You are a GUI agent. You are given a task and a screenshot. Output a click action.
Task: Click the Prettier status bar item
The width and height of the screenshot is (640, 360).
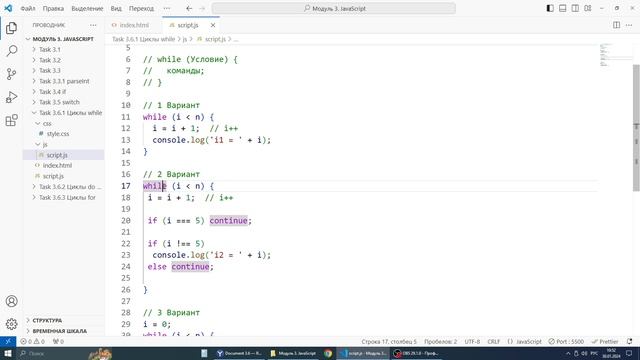[x=605, y=342]
